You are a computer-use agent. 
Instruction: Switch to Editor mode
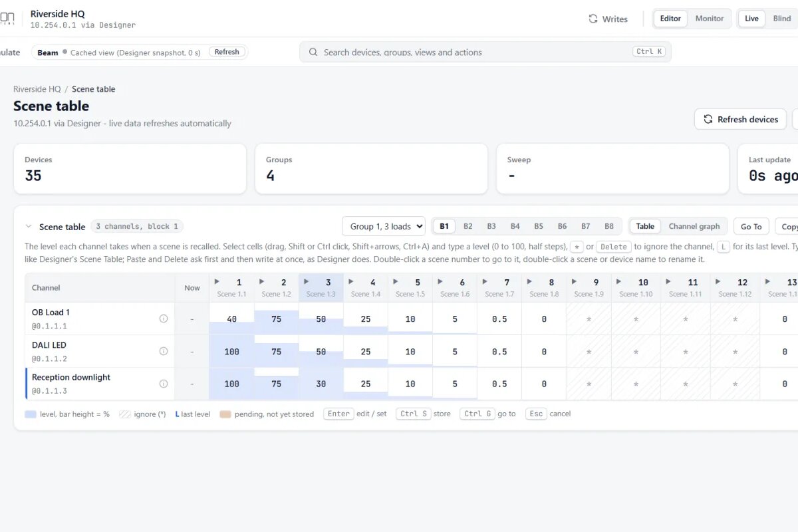(x=670, y=19)
